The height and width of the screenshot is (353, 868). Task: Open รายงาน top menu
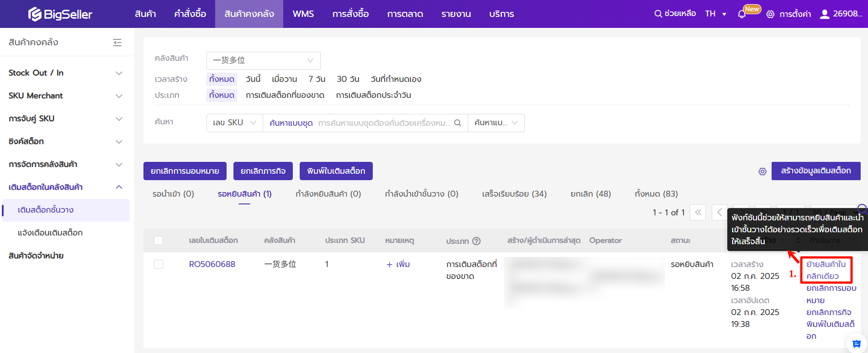click(456, 14)
